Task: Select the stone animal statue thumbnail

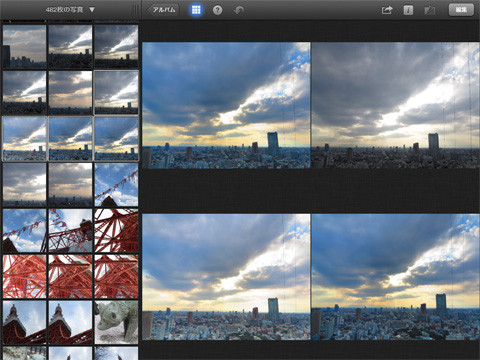Action: 116,322
